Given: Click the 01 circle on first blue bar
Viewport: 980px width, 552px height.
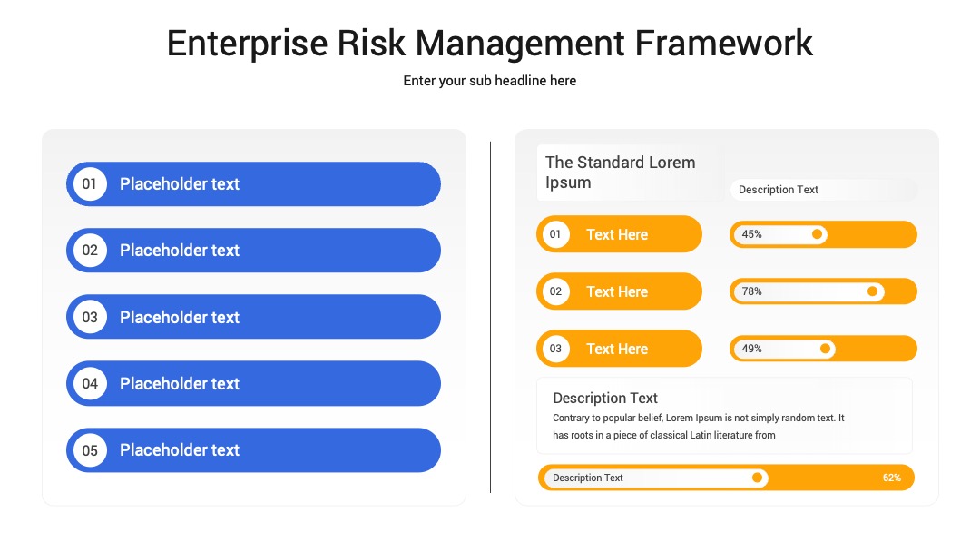Looking at the screenshot, I should coord(90,183).
